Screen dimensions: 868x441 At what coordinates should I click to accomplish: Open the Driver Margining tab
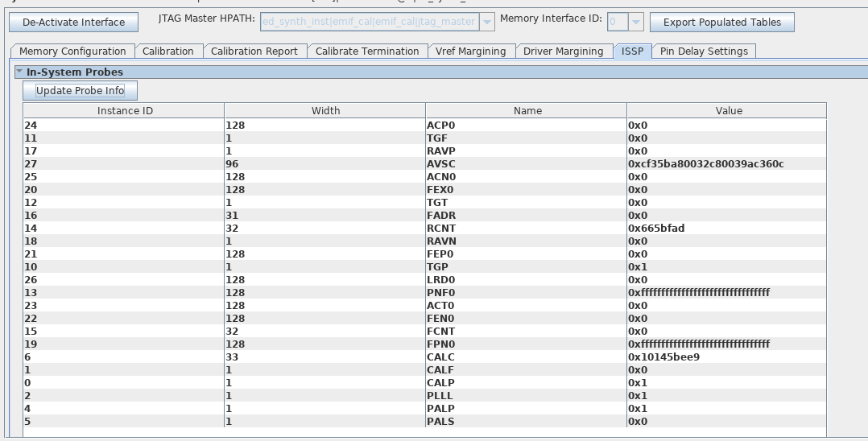point(563,52)
